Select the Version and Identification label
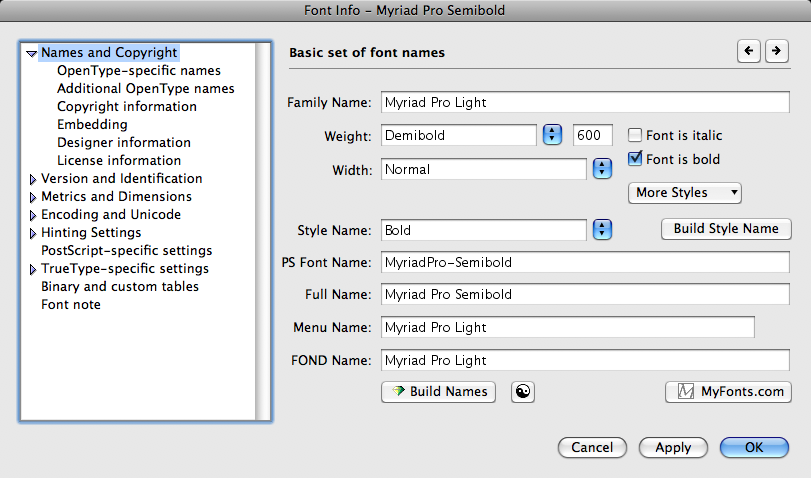Image resolution: width=811 pixels, height=478 pixels. [x=122, y=178]
